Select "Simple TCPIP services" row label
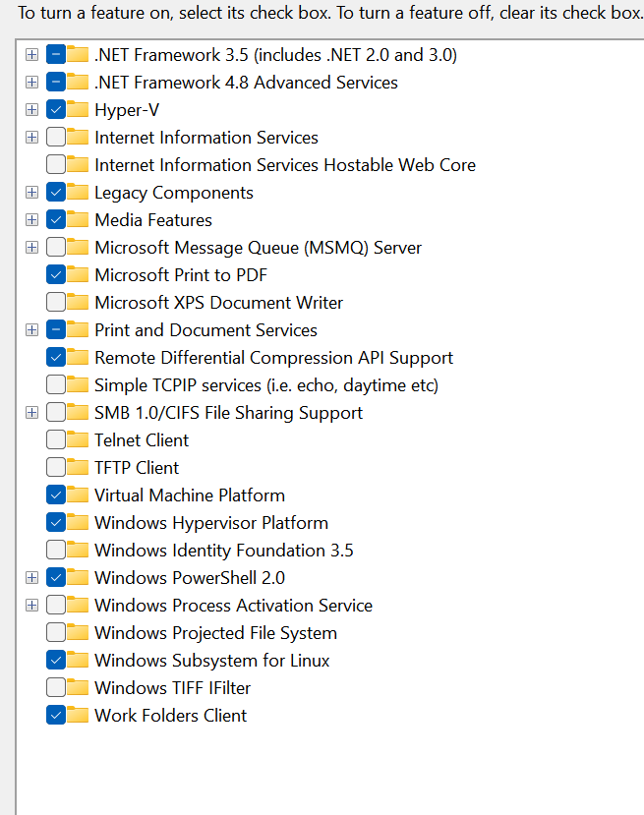 [x=266, y=385]
